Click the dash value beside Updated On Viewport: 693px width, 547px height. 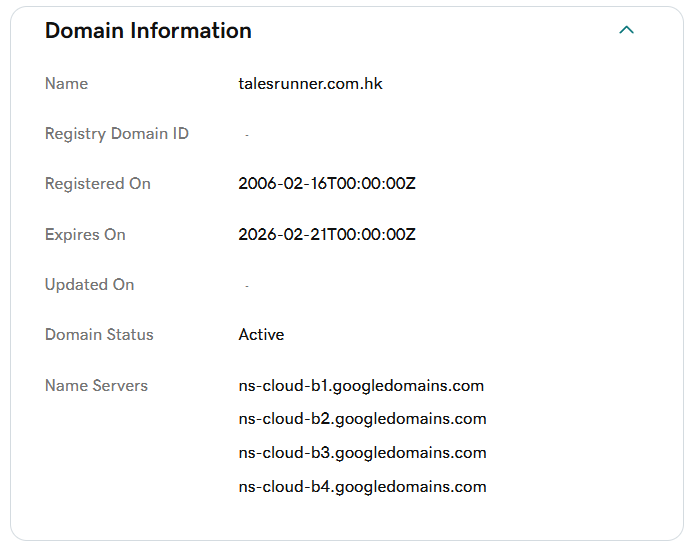pyautogui.click(x=246, y=286)
